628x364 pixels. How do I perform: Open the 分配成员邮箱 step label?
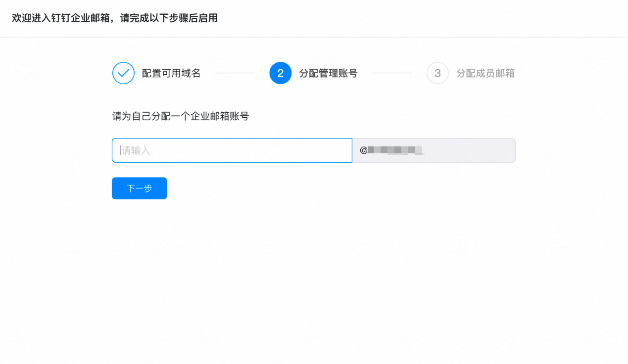[485, 73]
